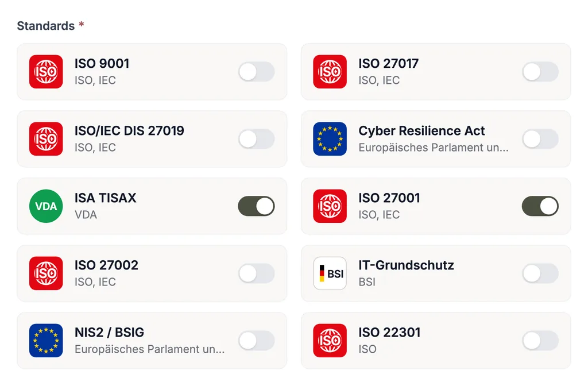The width and height of the screenshot is (588, 386).
Task: Toggle on the ISO 27017 standard
Action: 540,72
